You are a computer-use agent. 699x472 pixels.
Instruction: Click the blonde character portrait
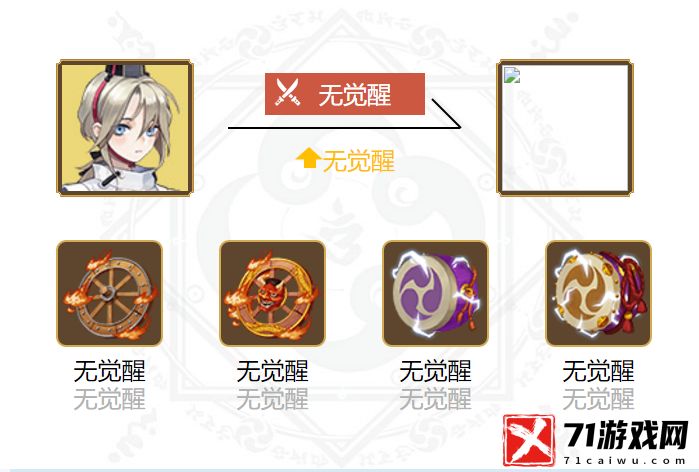pyautogui.click(x=125, y=127)
